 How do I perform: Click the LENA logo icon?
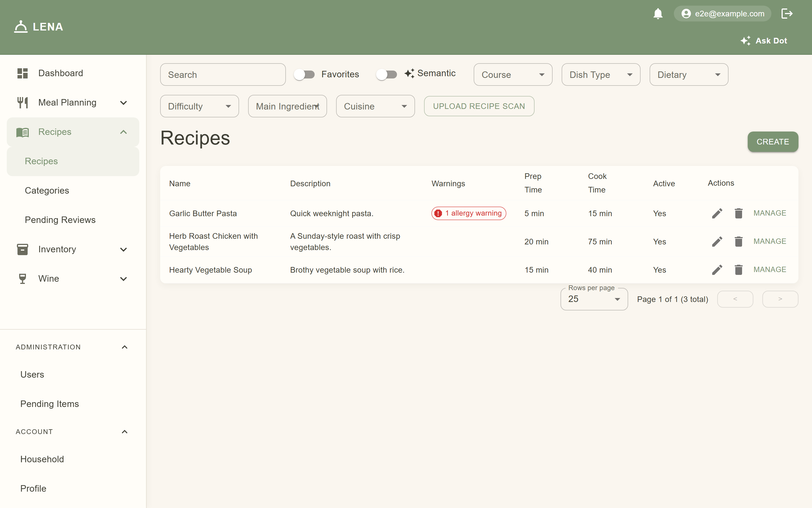click(x=21, y=27)
